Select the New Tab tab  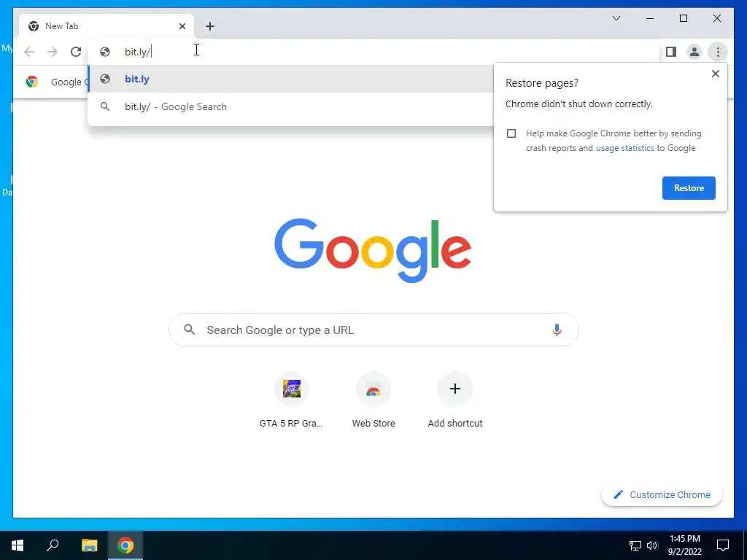(107, 26)
